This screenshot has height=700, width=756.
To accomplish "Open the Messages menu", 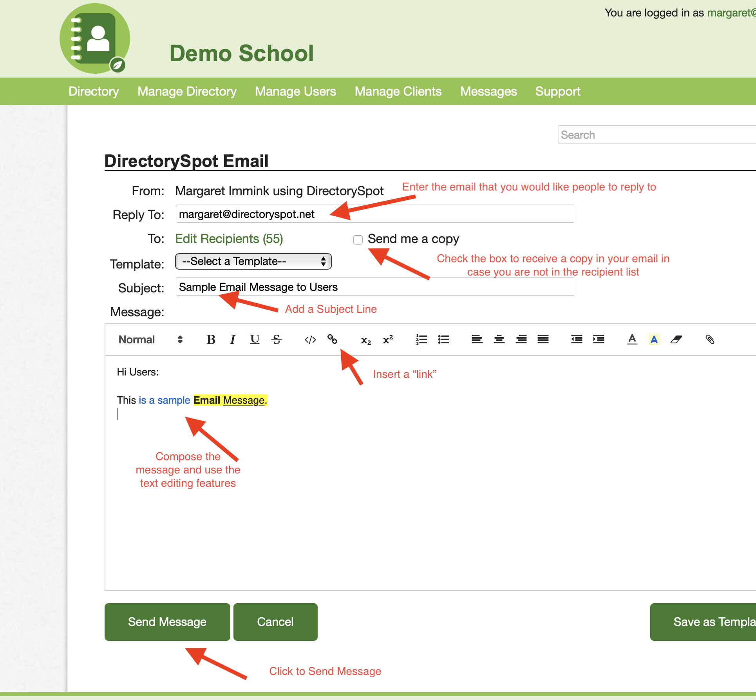I will [x=488, y=91].
